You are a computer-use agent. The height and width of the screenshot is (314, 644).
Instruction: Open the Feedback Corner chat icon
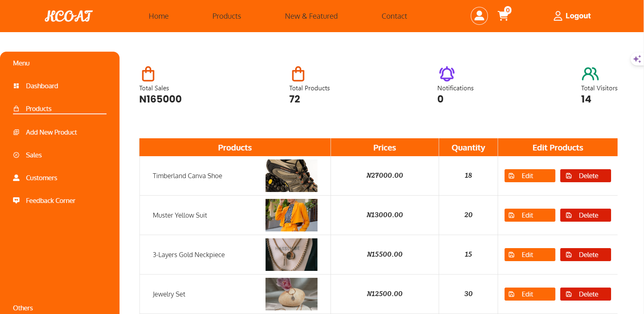(x=16, y=200)
